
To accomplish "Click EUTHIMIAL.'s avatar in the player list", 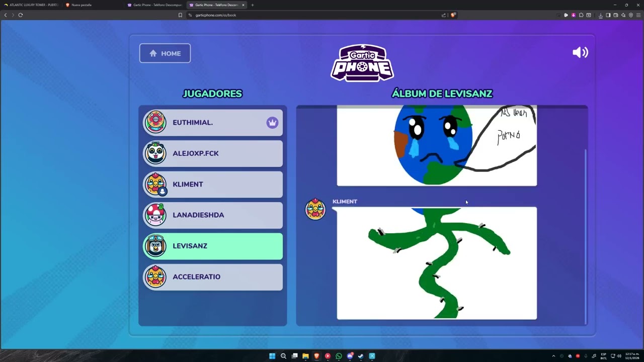I will [x=155, y=122].
